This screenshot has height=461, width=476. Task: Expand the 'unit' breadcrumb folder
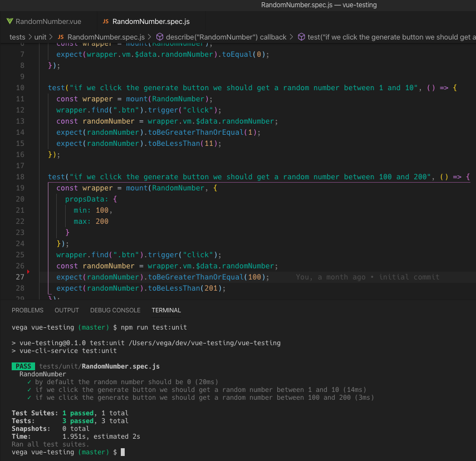40,37
